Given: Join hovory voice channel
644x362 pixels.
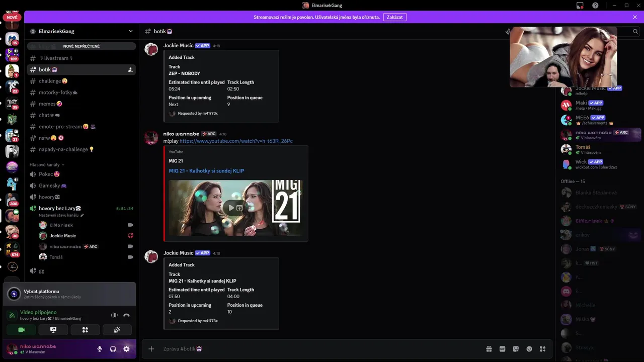Looking at the screenshot, I should (x=82, y=197).
